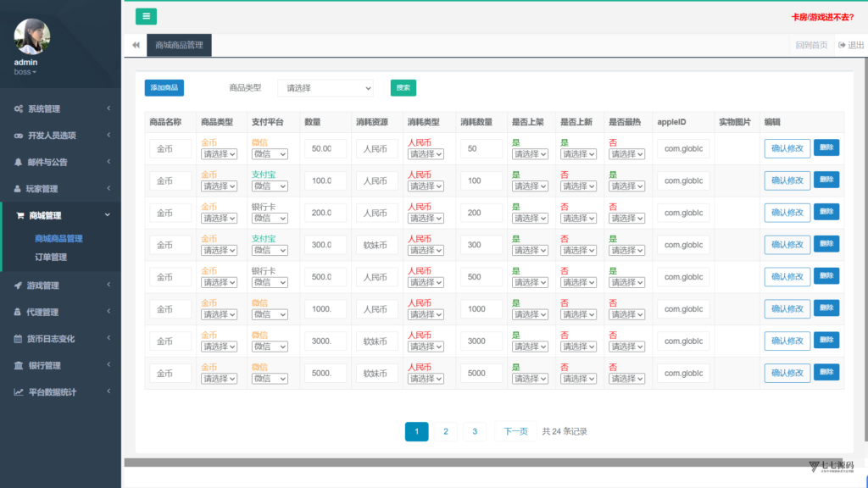The width and height of the screenshot is (868, 488).
Task: Open first row's 支付平台 微信 dropdown
Action: (270, 154)
